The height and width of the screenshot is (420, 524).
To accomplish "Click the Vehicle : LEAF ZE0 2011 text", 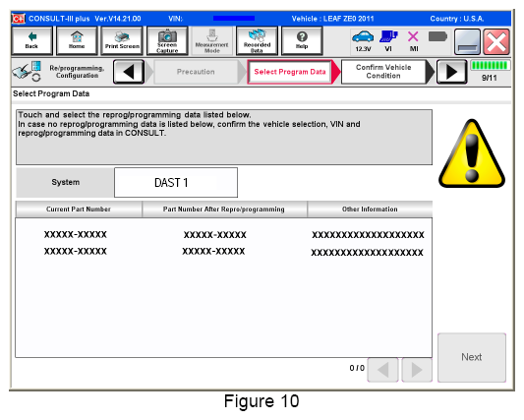I will [333, 19].
